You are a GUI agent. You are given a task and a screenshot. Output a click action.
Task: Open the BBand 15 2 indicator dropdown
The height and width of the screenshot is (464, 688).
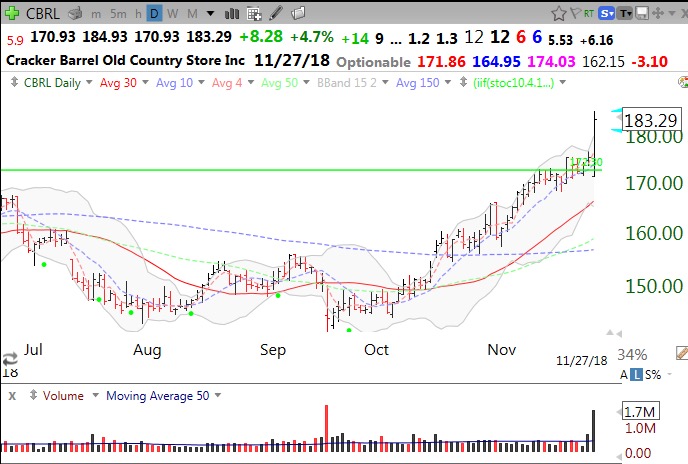(385, 82)
